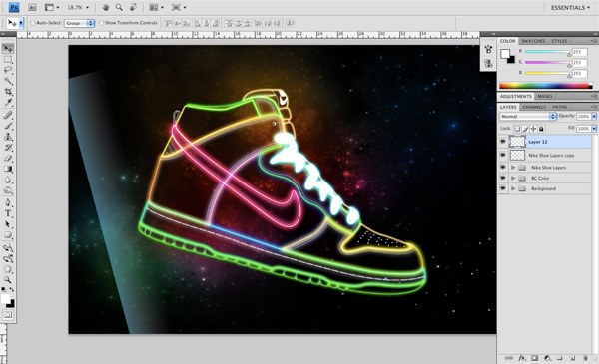Select the Hand tool in the toolbox
599x364 pixels.
[8, 269]
